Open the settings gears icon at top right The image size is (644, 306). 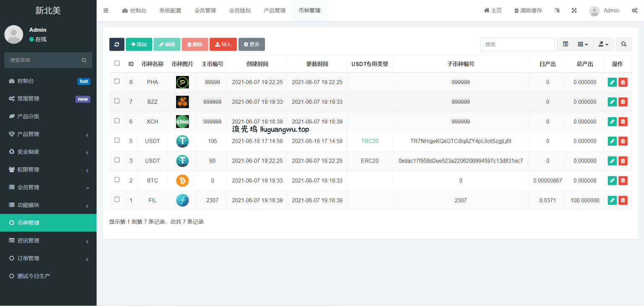click(x=634, y=10)
